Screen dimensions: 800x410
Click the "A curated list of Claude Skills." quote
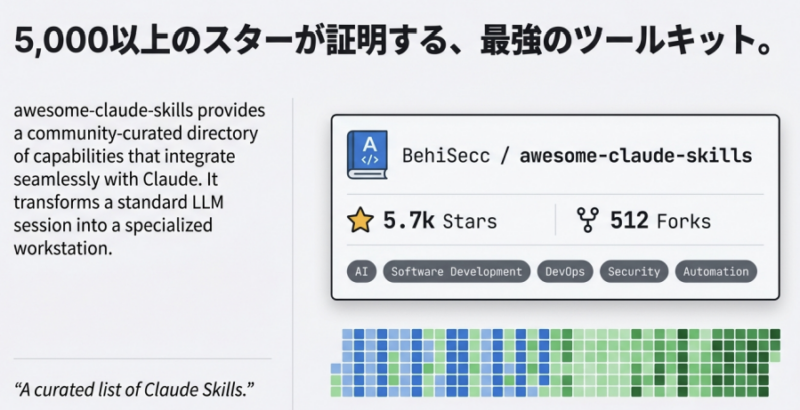[x=135, y=388]
